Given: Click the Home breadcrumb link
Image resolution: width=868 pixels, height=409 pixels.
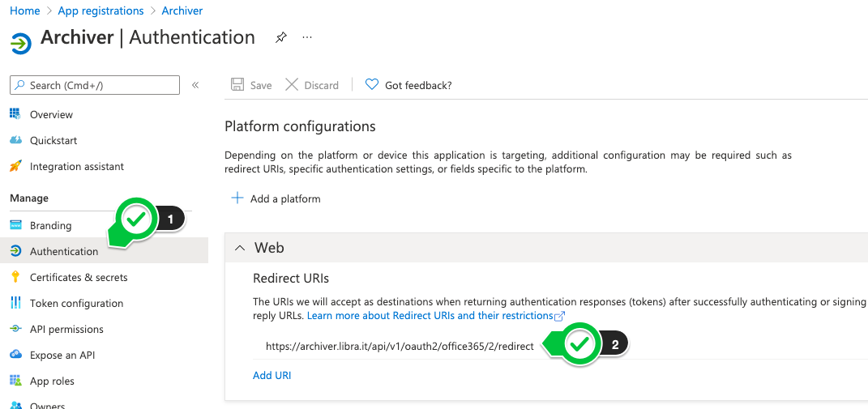Looking at the screenshot, I should [x=25, y=11].
